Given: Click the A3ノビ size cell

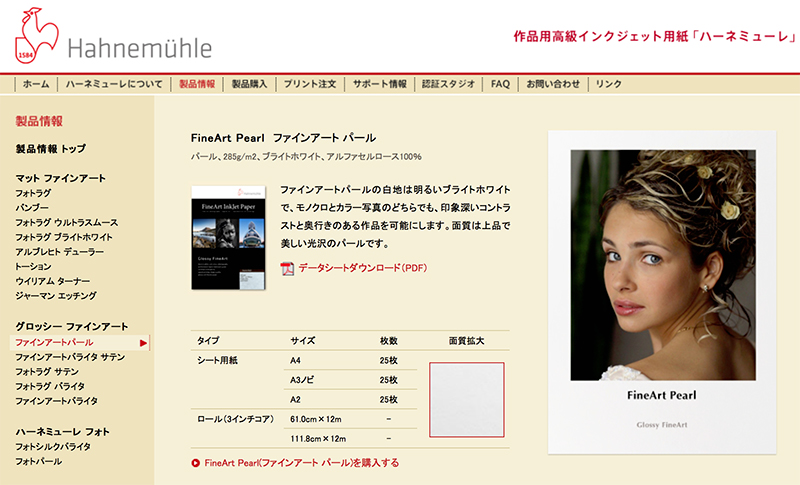Looking at the screenshot, I should (x=302, y=380).
